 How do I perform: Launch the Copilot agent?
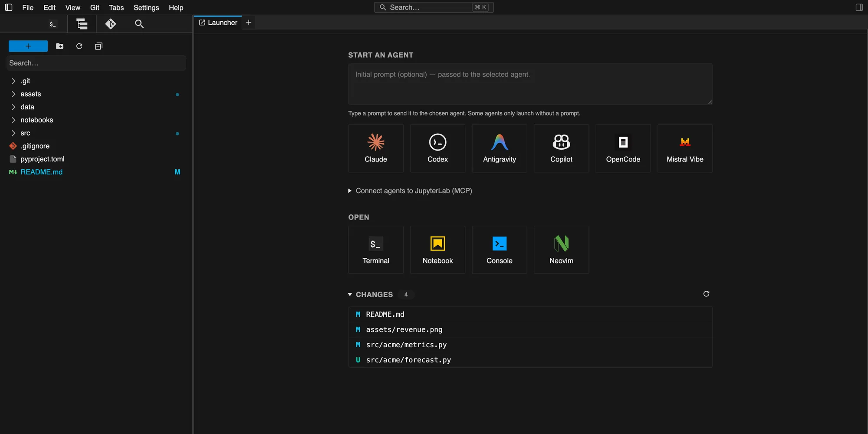561,148
